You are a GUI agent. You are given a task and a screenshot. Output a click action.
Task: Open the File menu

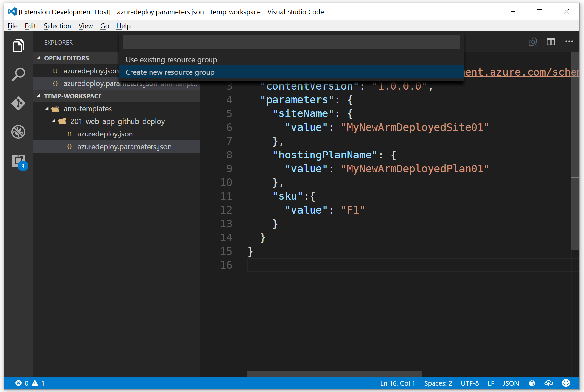(x=12, y=26)
